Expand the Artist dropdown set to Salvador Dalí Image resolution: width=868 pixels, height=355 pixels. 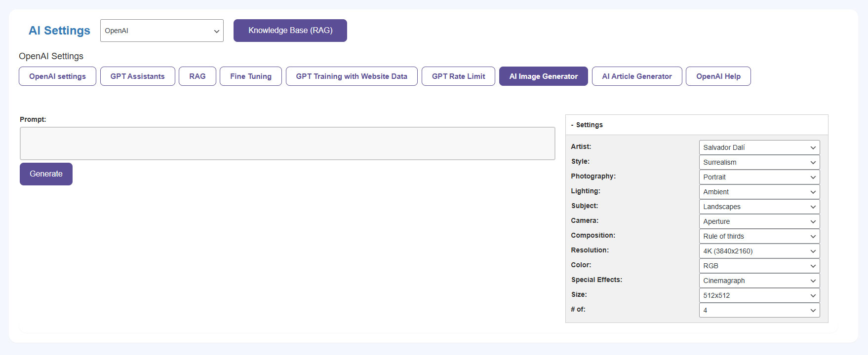coord(759,147)
